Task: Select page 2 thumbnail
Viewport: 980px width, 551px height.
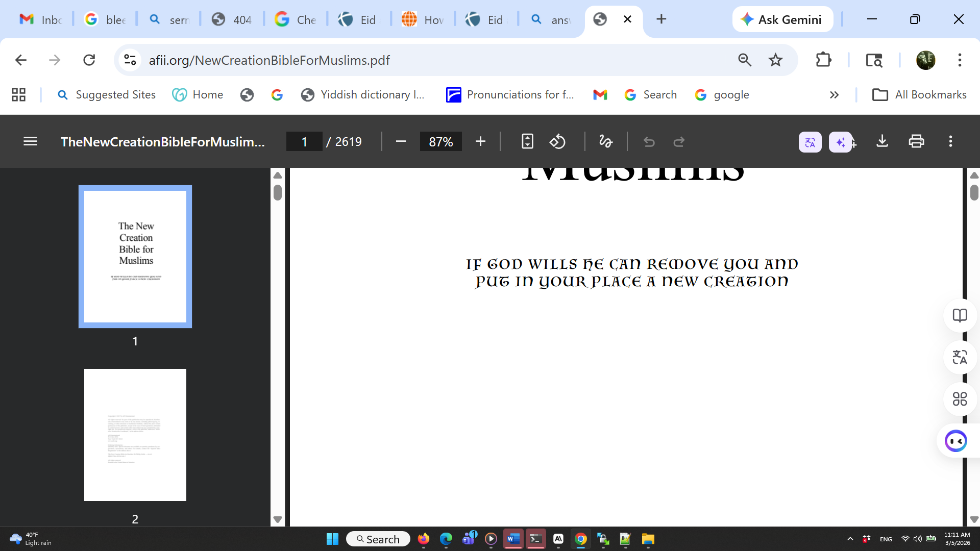Action: pyautogui.click(x=135, y=435)
